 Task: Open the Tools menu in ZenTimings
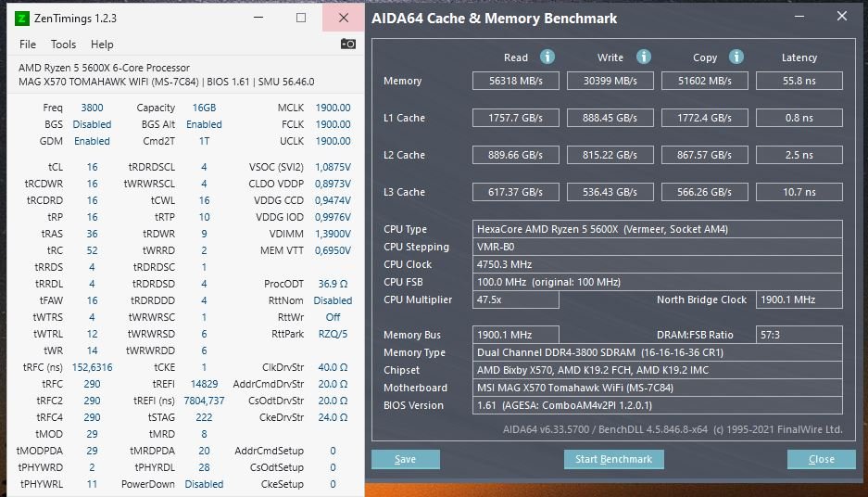point(63,45)
